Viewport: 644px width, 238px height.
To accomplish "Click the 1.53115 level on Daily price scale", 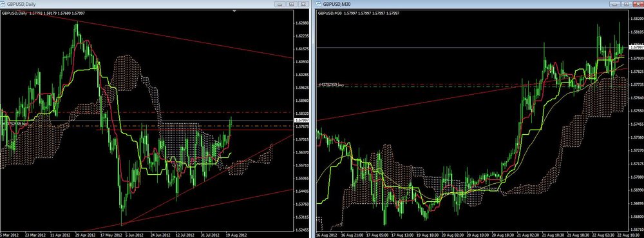I will click(302, 217).
